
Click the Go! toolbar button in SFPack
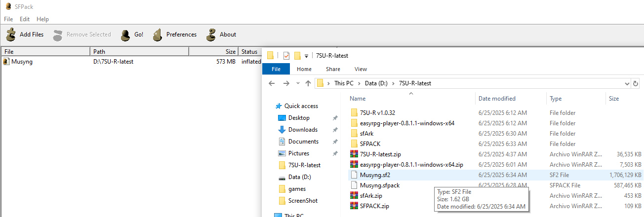[x=132, y=35]
